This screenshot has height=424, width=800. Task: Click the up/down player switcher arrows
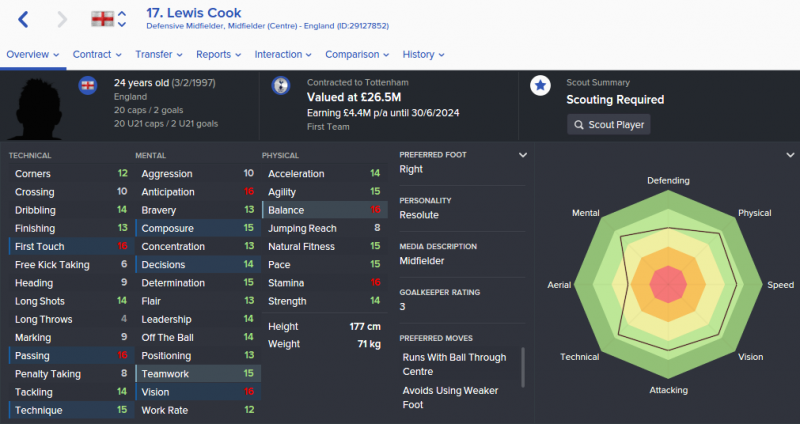pyautogui.click(x=122, y=19)
